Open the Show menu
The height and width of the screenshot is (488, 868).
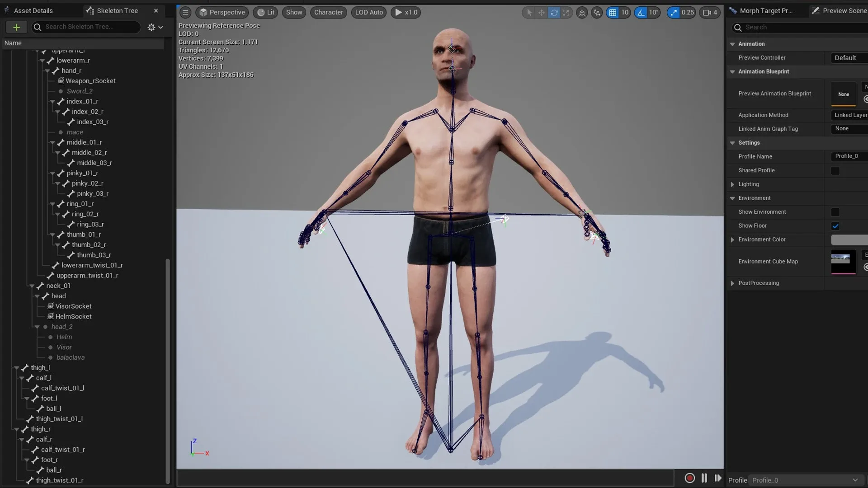tap(294, 13)
